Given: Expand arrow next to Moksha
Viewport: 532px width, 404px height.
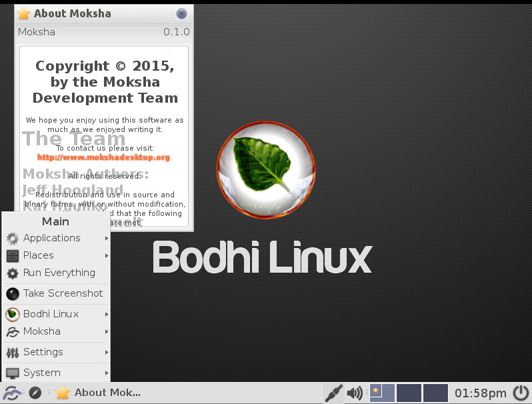Looking at the screenshot, I should pos(107,331).
